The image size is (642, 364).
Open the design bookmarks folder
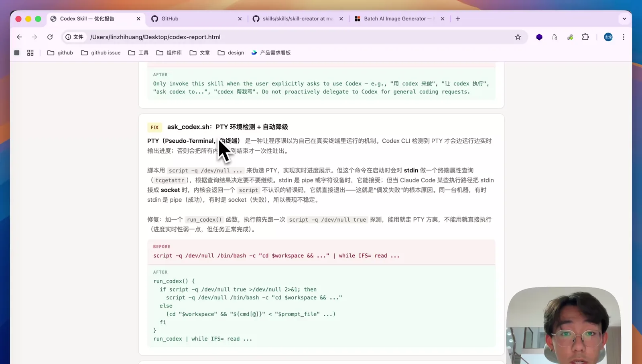click(x=231, y=53)
